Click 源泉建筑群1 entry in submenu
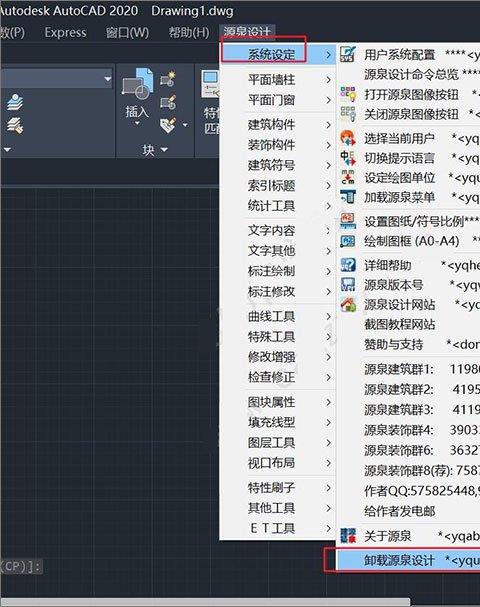 [408, 369]
